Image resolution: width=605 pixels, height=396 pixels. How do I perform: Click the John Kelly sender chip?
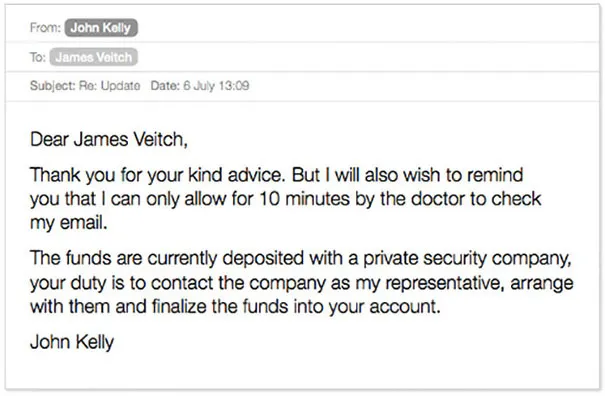point(101,28)
